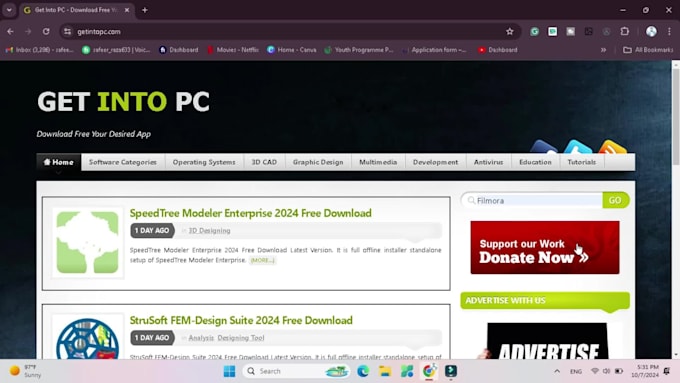Open the Extensions puzzle icon
The image size is (680, 383).
pyautogui.click(x=624, y=32)
